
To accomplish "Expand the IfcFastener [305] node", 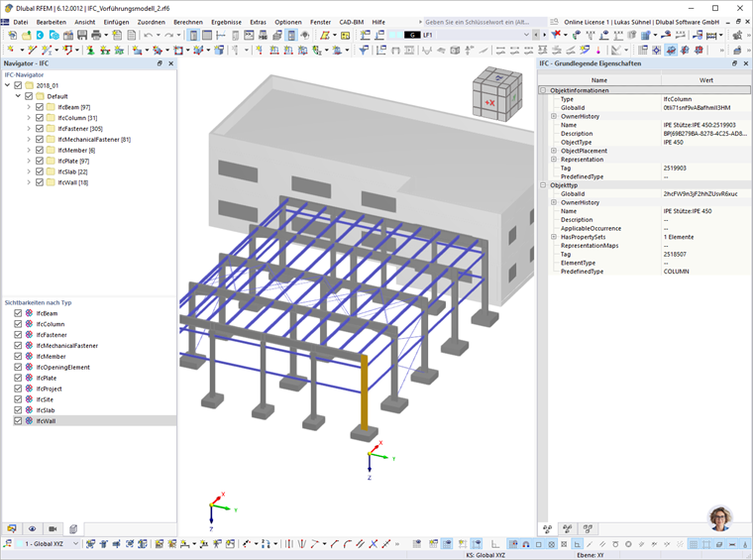I will [29, 129].
